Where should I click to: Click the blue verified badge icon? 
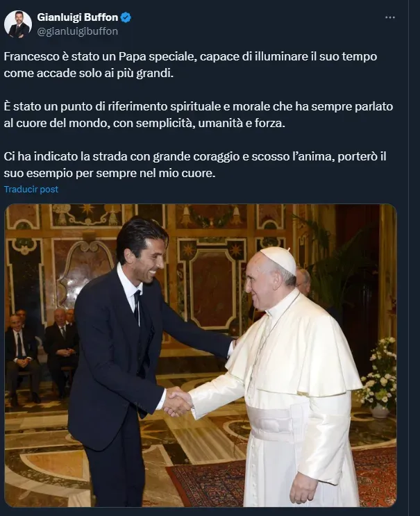tap(126, 17)
